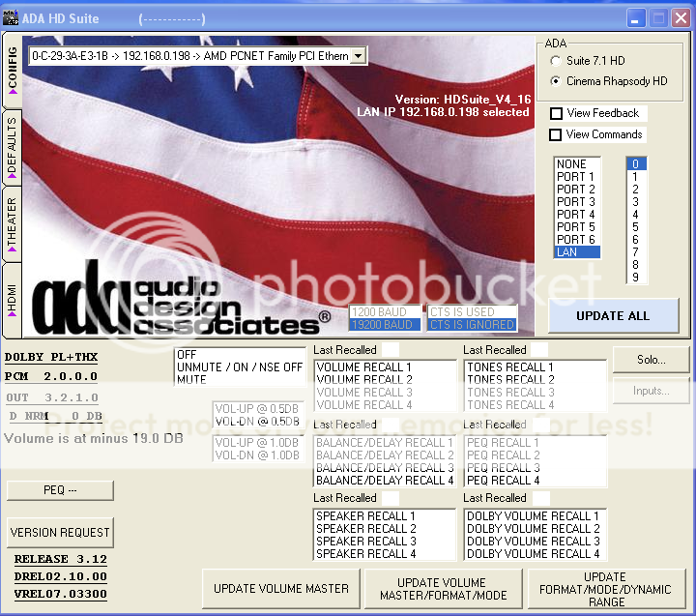Switch to the DEFAULTS side tab
Screen dimensions: 696x616
(x=12, y=147)
